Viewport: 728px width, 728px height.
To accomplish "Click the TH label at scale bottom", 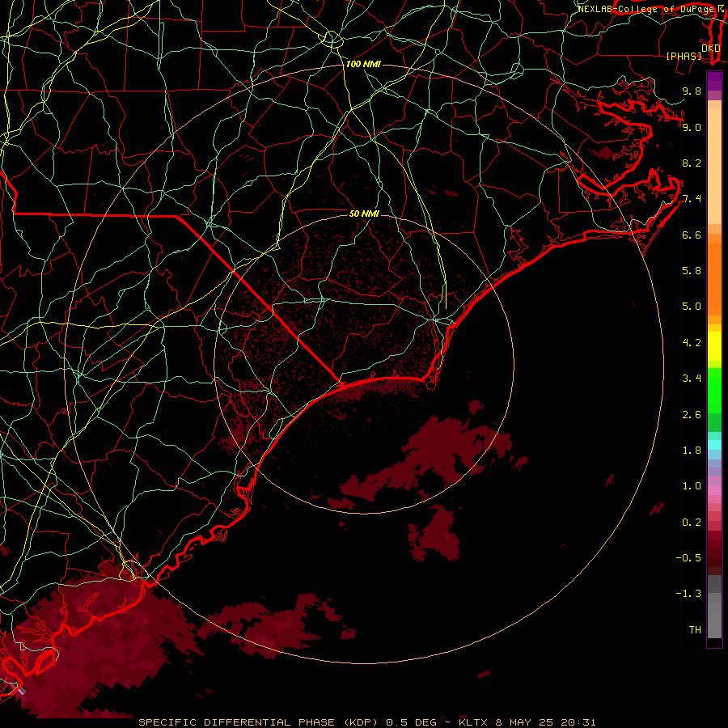I will (695, 630).
